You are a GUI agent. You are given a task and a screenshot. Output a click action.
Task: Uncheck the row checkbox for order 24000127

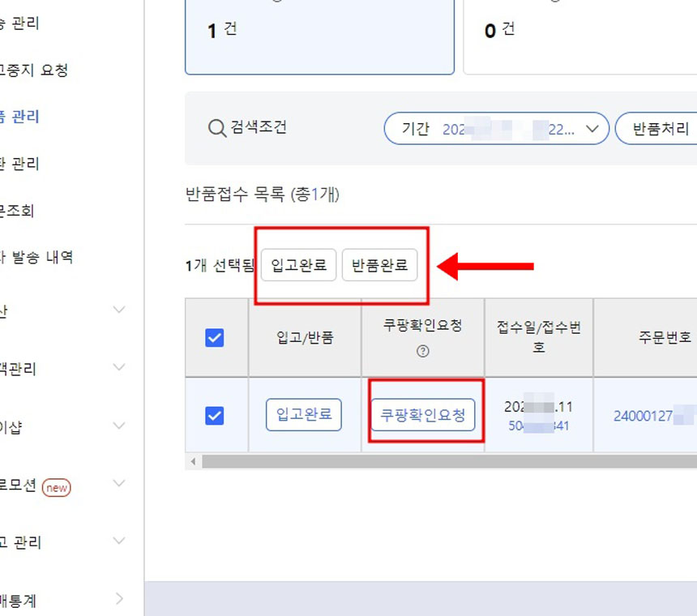pos(214,416)
